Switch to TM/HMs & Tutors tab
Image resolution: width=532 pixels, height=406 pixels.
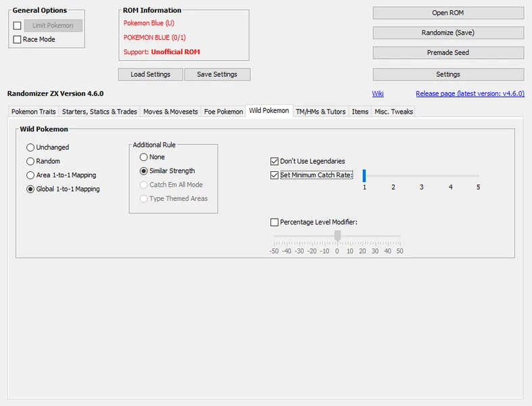(320, 112)
